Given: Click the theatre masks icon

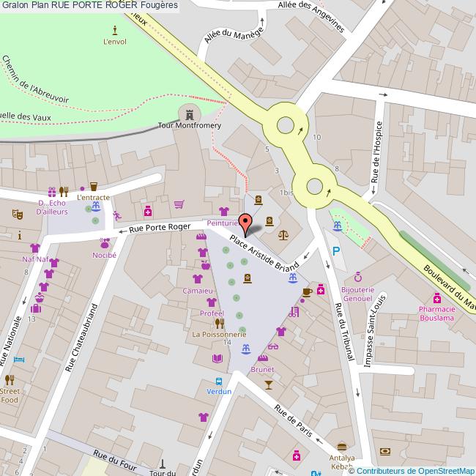Looking at the screenshot, I should [17, 214].
